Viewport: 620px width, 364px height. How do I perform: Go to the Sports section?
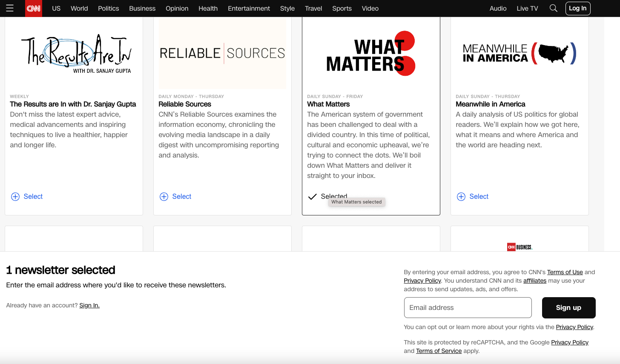(x=342, y=8)
